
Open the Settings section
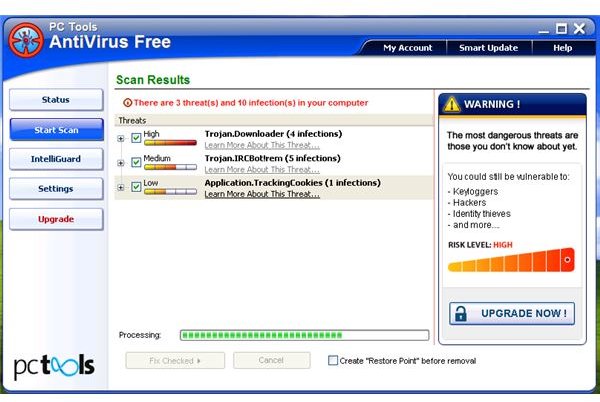point(56,189)
